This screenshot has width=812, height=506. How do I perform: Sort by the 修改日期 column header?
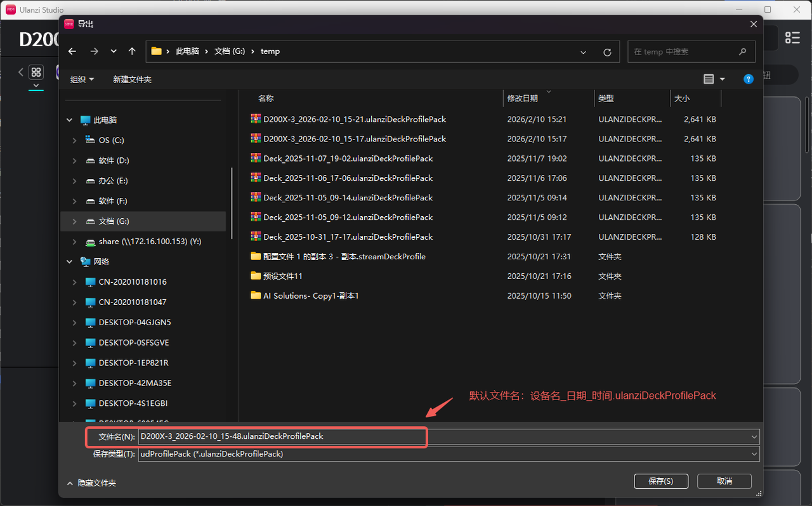point(522,98)
